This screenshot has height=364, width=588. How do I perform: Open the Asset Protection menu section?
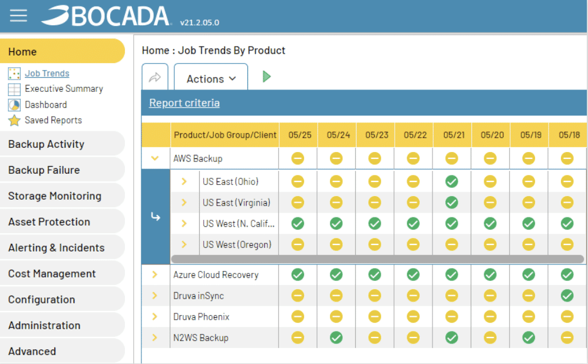point(62,221)
